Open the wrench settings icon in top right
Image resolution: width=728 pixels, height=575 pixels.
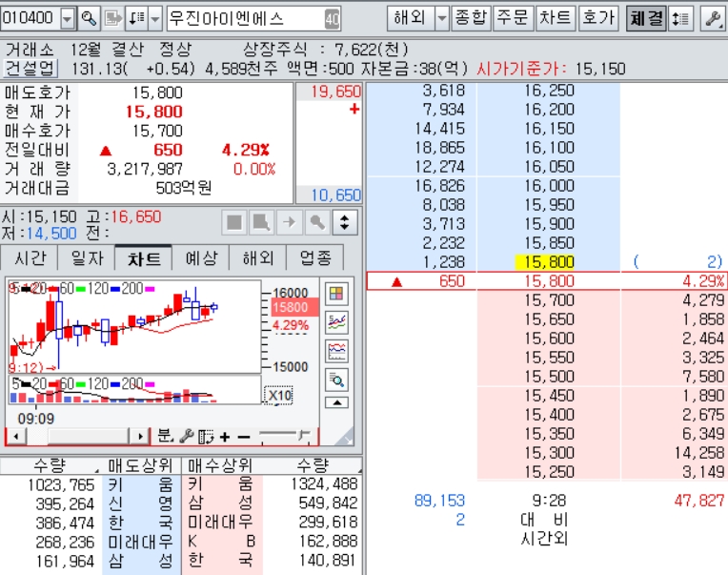pos(713,18)
